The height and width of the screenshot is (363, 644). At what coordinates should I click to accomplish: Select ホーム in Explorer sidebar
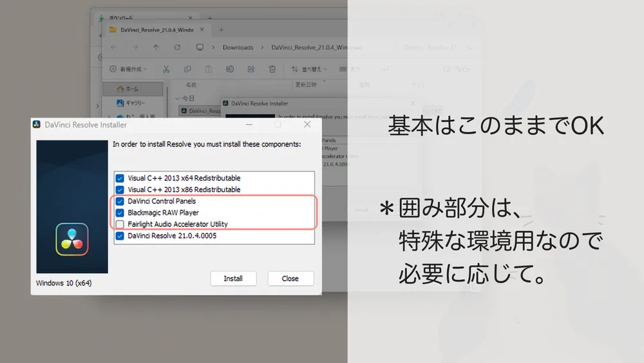(x=132, y=89)
